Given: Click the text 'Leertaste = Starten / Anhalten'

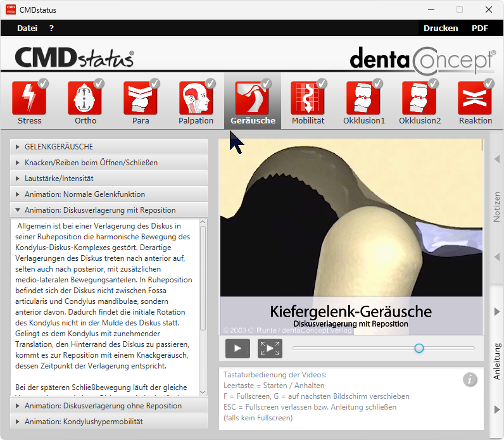Looking at the screenshot, I should (274, 386).
